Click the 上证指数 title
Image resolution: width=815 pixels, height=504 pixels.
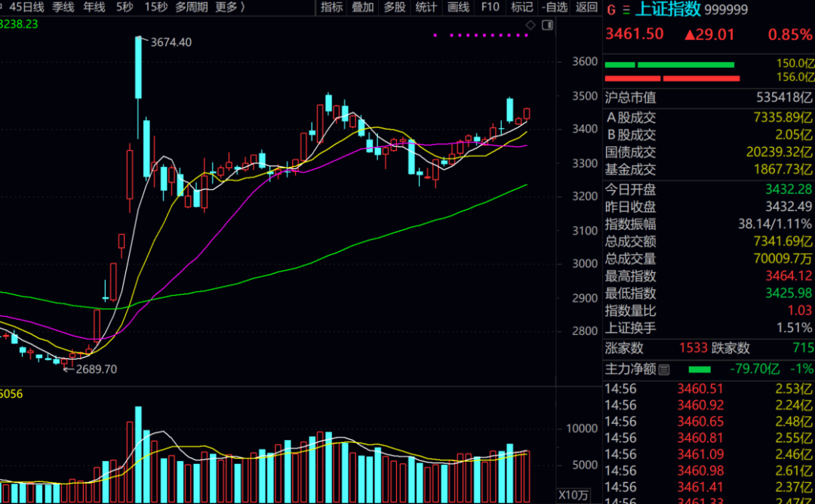point(668,9)
